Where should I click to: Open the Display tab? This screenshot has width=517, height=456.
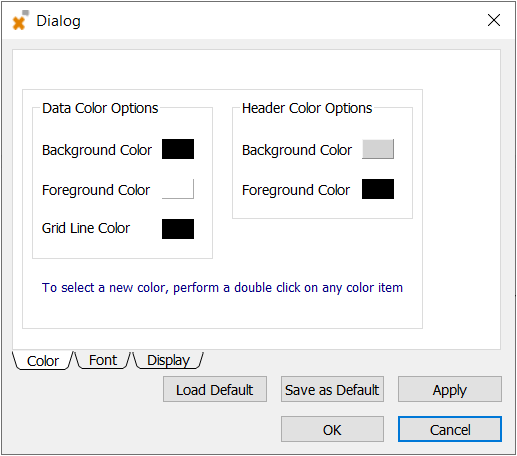pyautogui.click(x=168, y=360)
